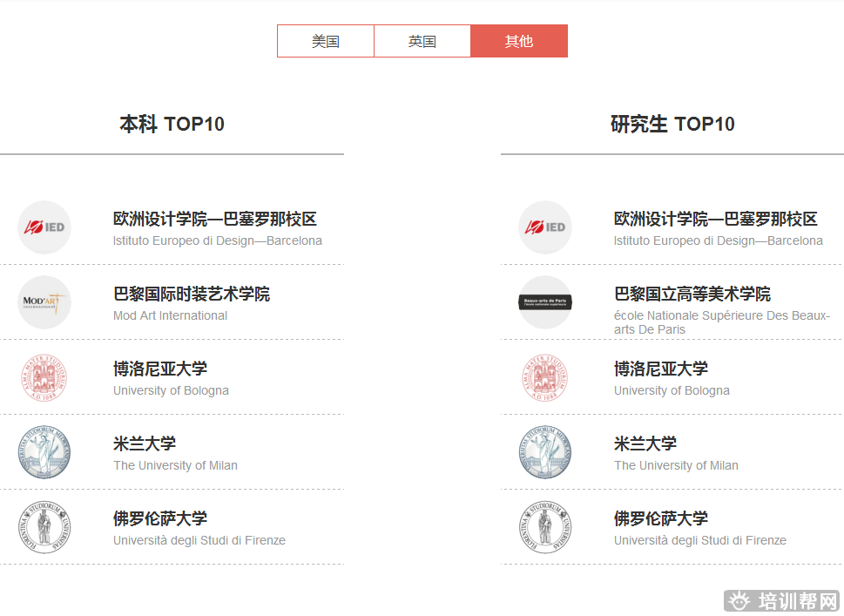The width and height of the screenshot is (844, 616).
Task: Click IED logo in 本科 TOP10 list
Action: [x=44, y=227]
